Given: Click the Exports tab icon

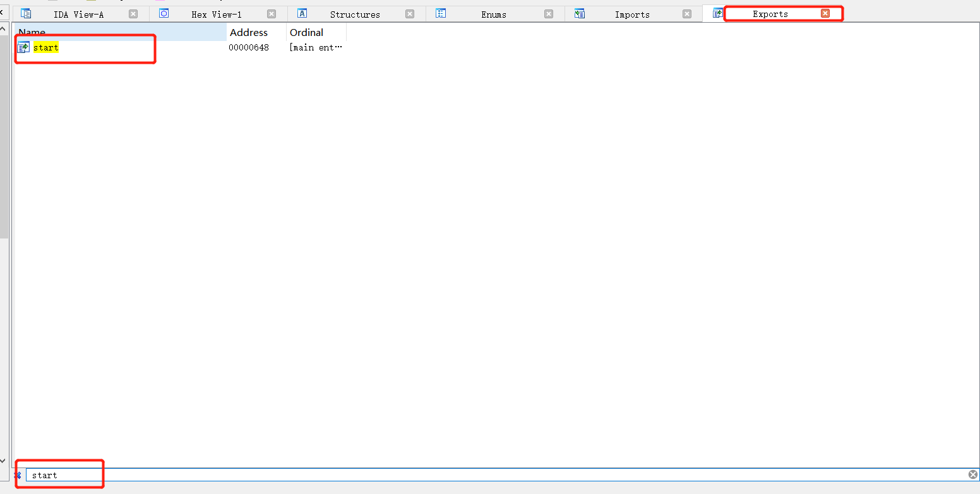Looking at the screenshot, I should point(718,13).
